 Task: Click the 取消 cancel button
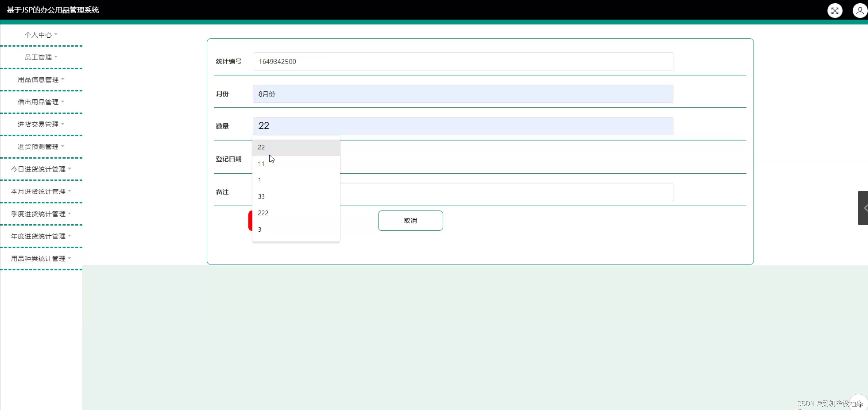410,221
